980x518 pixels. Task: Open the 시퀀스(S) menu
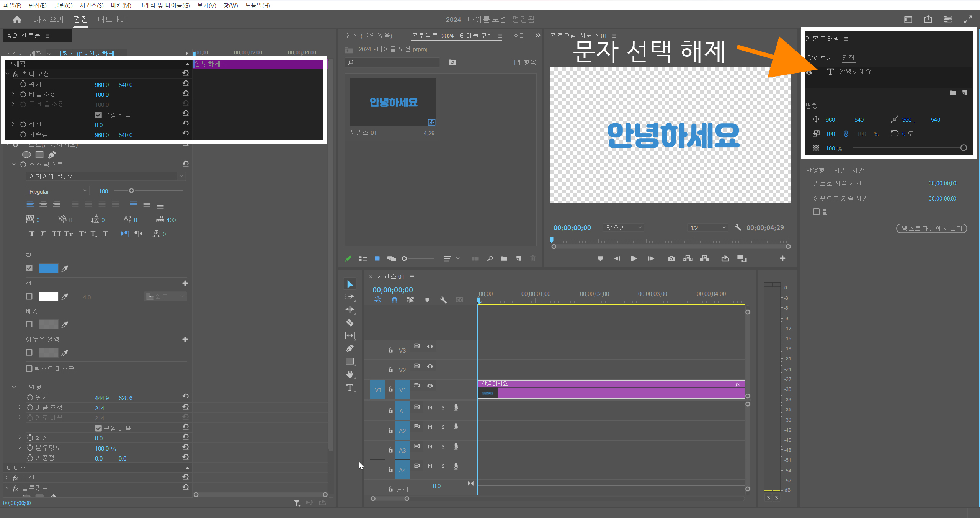click(x=91, y=5)
